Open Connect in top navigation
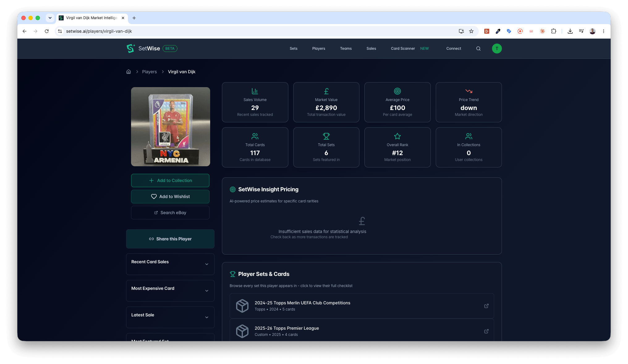The width and height of the screenshot is (628, 364). [x=454, y=49]
